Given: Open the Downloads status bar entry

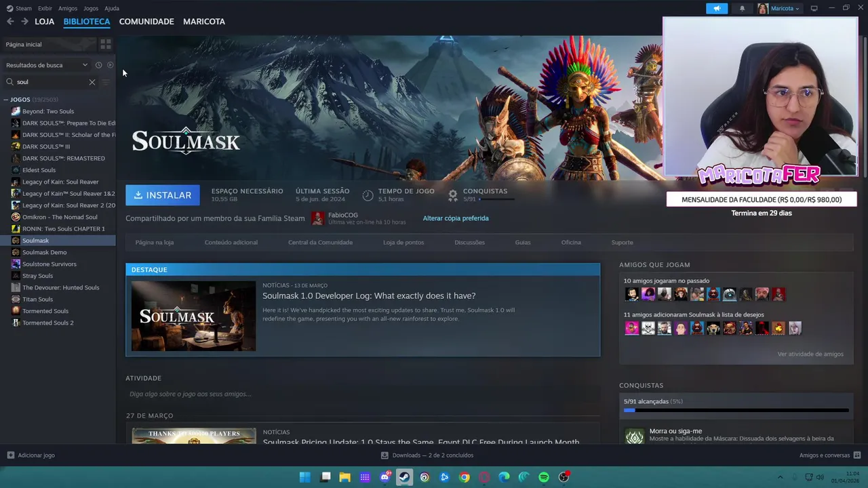Looking at the screenshot, I should point(427,455).
